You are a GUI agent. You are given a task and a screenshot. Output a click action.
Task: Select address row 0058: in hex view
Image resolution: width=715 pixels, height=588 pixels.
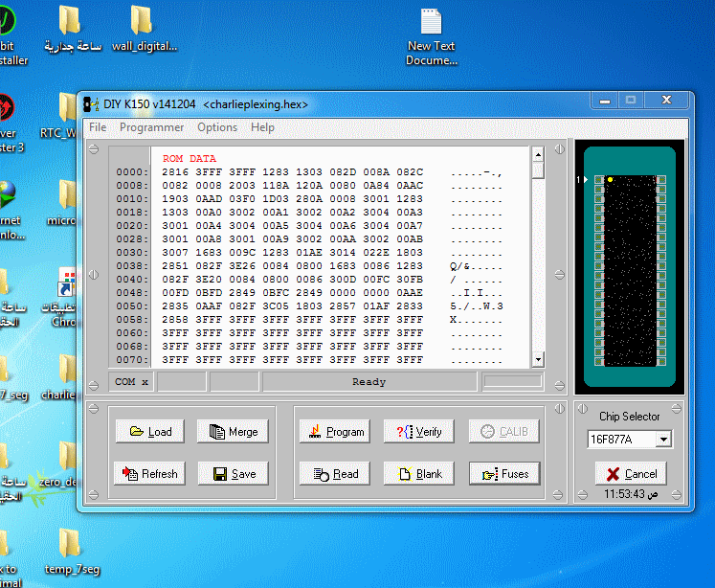pos(132,319)
